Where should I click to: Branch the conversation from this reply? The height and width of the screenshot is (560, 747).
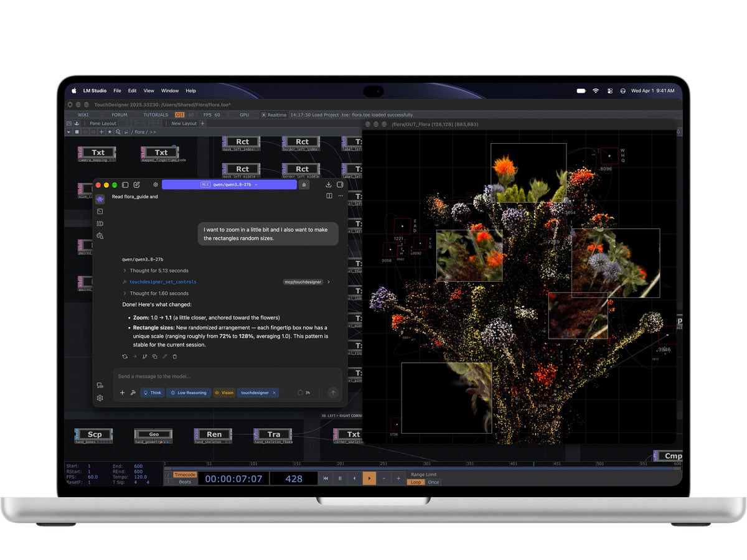(x=144, y=357)
